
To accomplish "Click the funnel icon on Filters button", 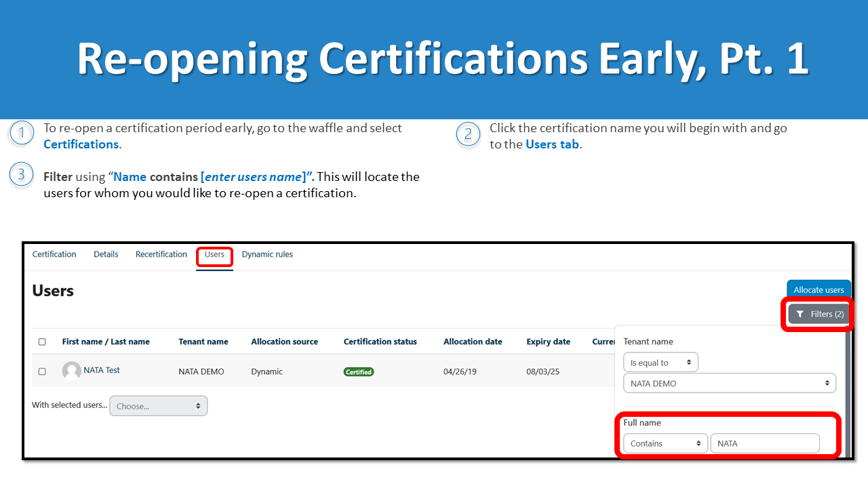I will (x=800, y=314).
